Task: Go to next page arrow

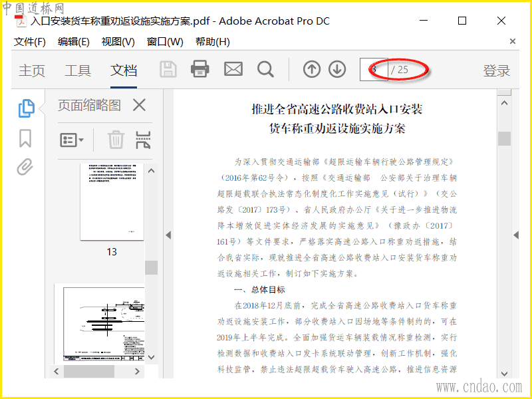Action: click(337, 70)
